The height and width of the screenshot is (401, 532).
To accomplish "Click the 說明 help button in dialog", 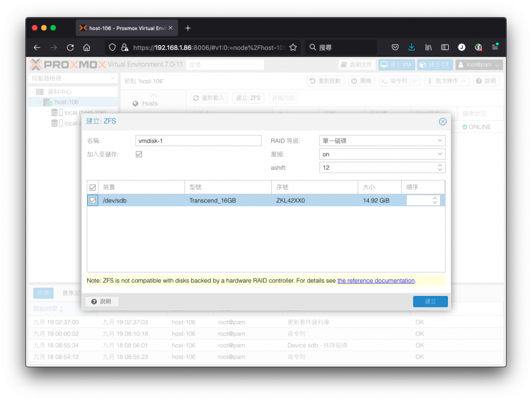I will pyautogui.click(x=101, y=302).
